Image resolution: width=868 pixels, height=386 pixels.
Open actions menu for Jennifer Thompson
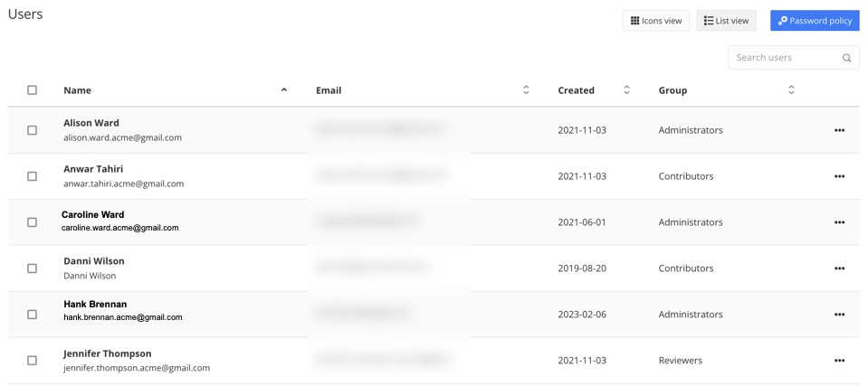(x=839, y=361)
